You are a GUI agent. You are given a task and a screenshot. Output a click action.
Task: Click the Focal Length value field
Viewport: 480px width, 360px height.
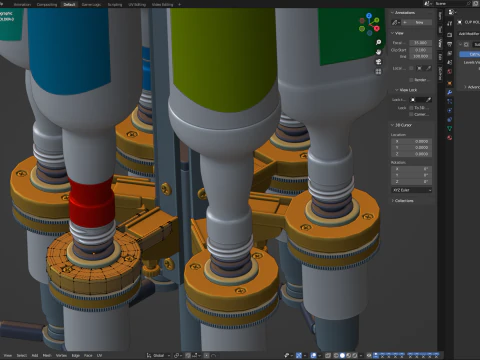click(x=421, y=43)
